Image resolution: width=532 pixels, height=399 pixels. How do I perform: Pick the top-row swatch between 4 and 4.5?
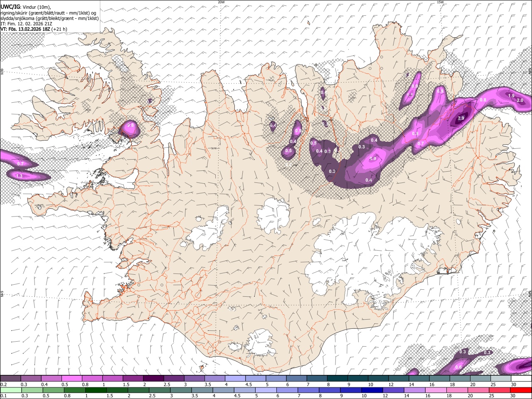click(235, 378)
